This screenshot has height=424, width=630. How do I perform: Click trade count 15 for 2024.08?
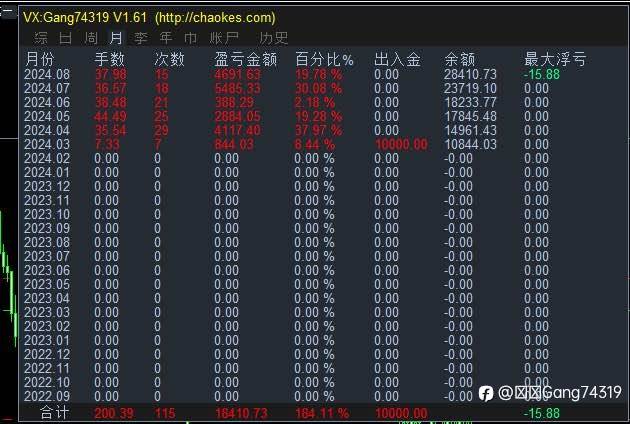pos(162,74)
